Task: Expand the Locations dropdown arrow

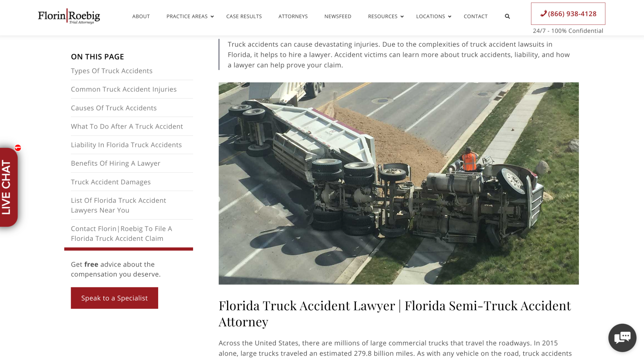Action: pos(450,17)
